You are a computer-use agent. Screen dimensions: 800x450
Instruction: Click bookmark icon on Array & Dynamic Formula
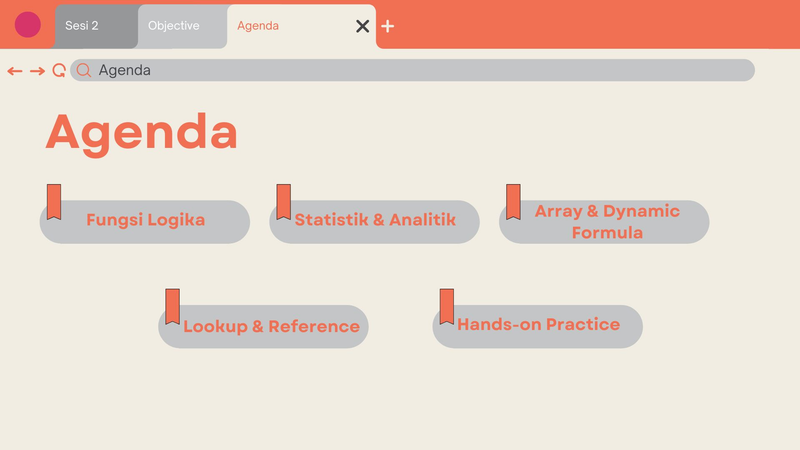(513, 202)
